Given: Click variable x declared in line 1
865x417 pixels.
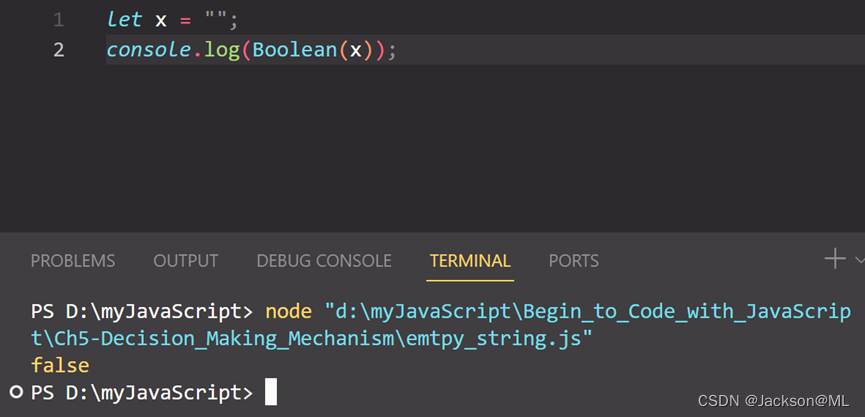Looking at the screenshot, I should pos(160,19).
